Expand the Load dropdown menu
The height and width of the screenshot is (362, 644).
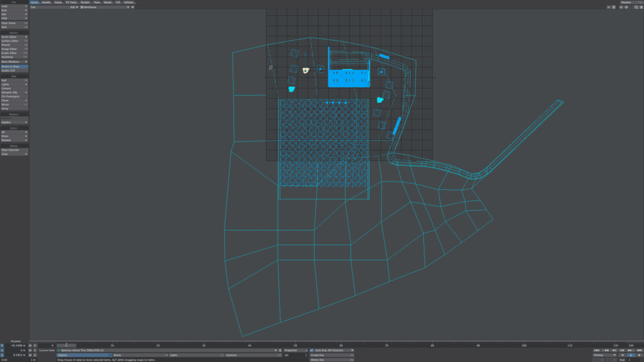pos(14,6)
